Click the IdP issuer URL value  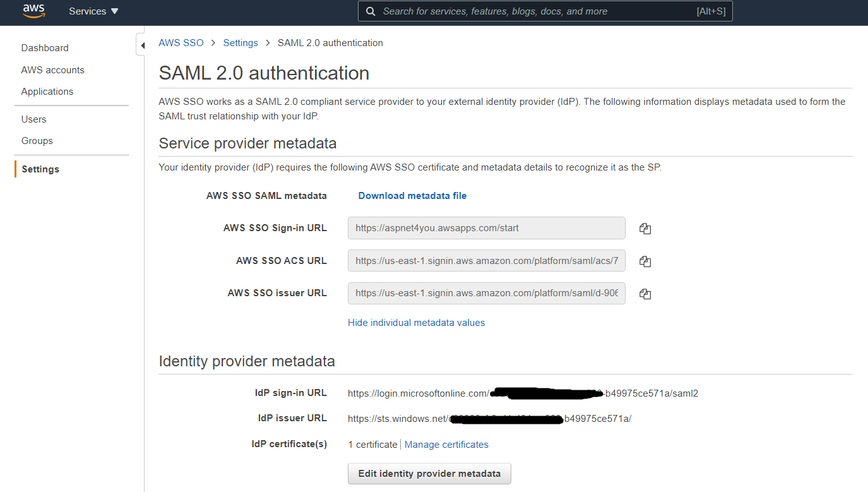(489, 419)
